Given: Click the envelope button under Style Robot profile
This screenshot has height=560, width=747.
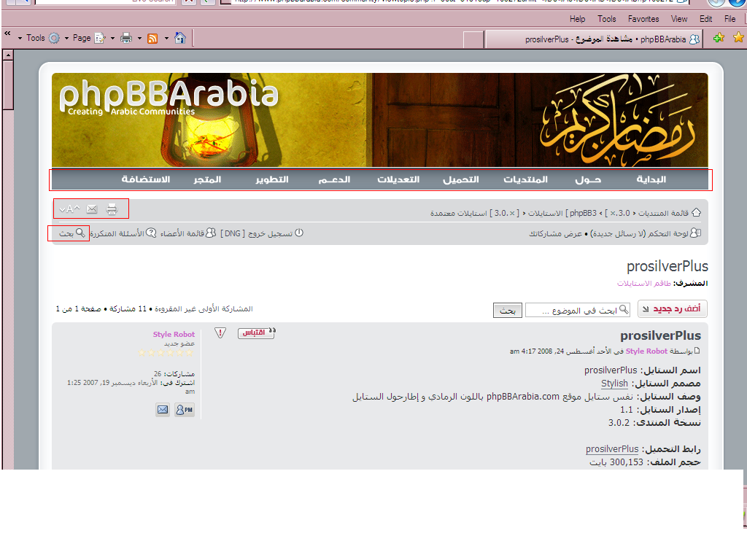Looking at the screenshot, I should tap(163, 410).
